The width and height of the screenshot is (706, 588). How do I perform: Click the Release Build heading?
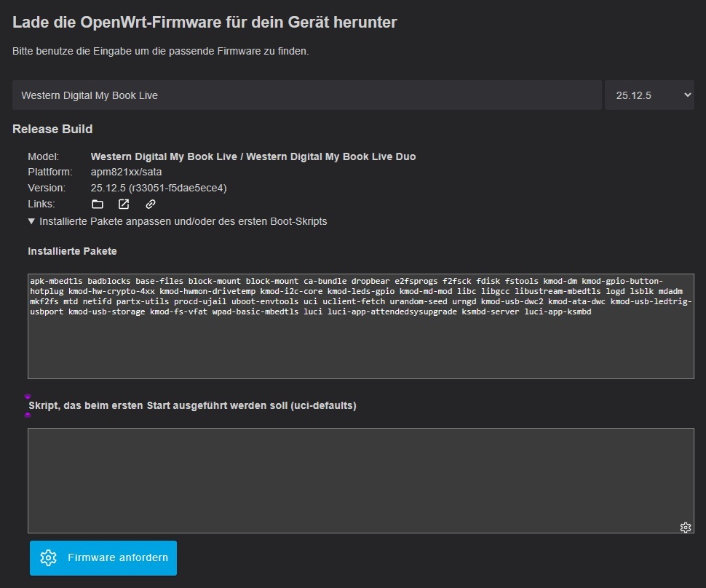tap(52, 130)
